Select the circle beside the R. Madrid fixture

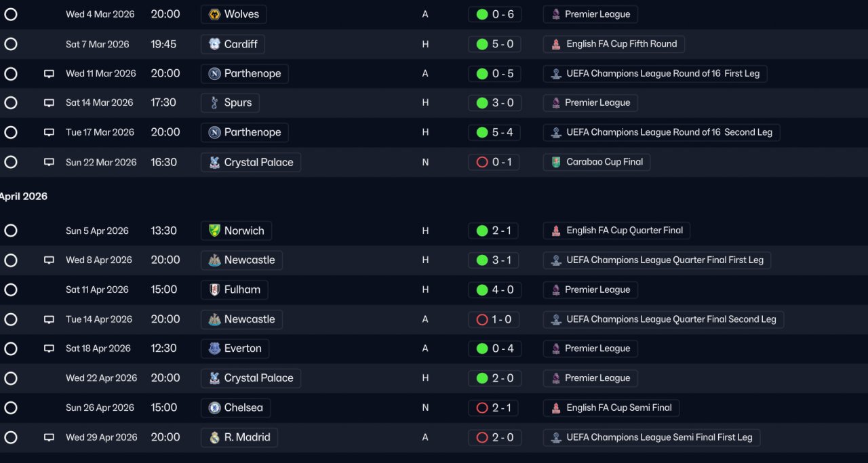tap(11, 437)
